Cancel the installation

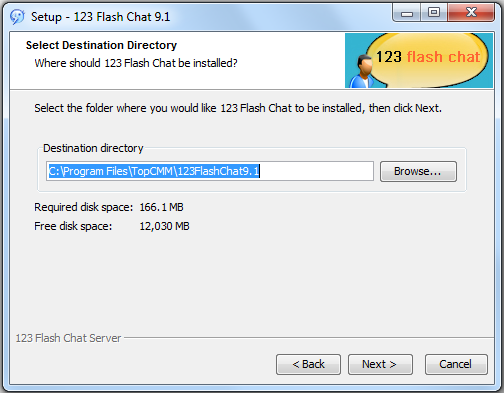click(x=456, y=364)
